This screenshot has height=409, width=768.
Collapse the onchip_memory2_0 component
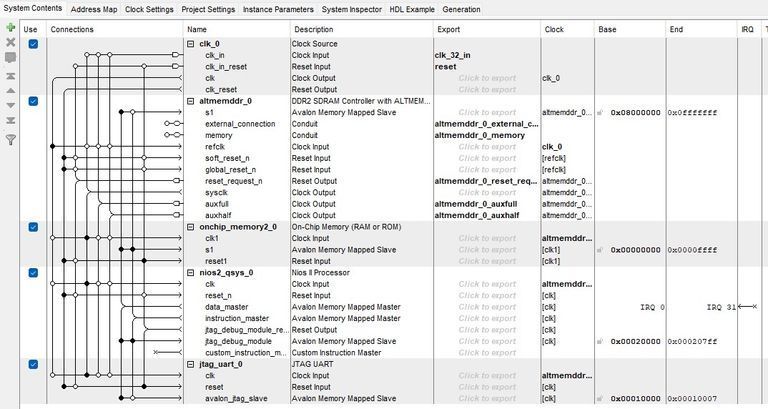tap(191, 227)
